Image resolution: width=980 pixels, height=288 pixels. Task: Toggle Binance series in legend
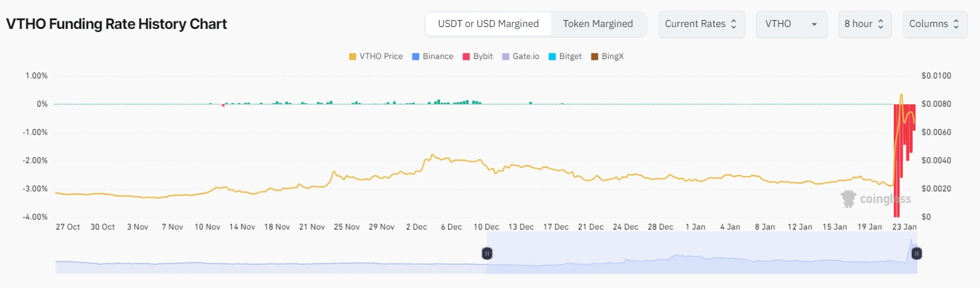432,57
